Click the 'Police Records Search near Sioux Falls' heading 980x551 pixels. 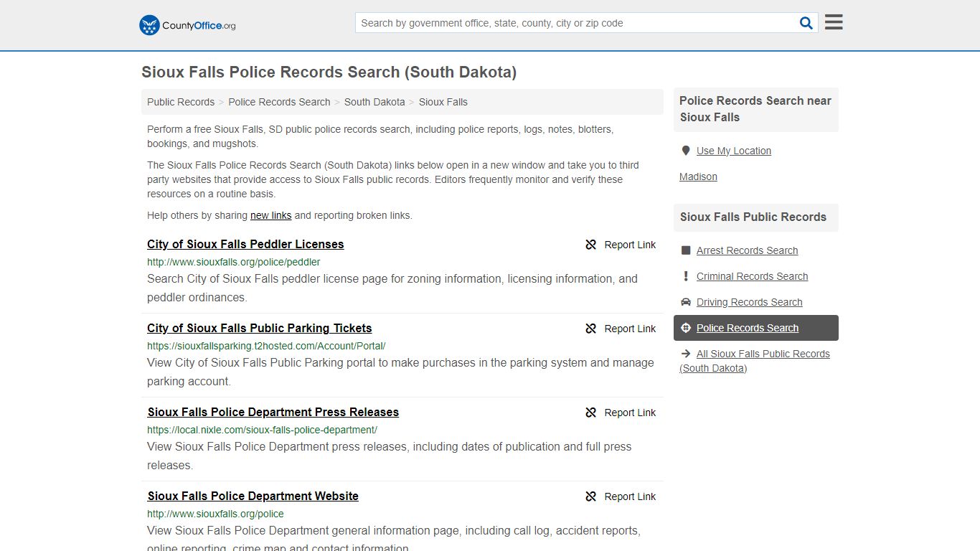pyautogui.click(x=755, y=109)
